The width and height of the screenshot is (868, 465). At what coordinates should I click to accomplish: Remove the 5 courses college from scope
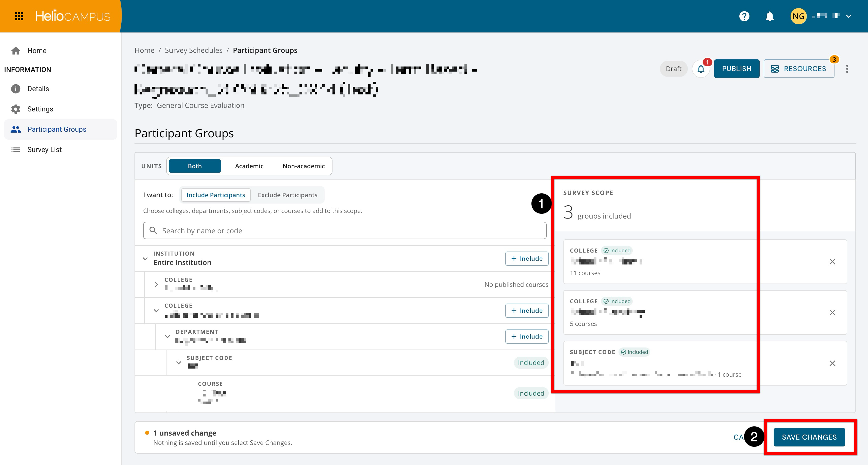[x=832, y=313]
